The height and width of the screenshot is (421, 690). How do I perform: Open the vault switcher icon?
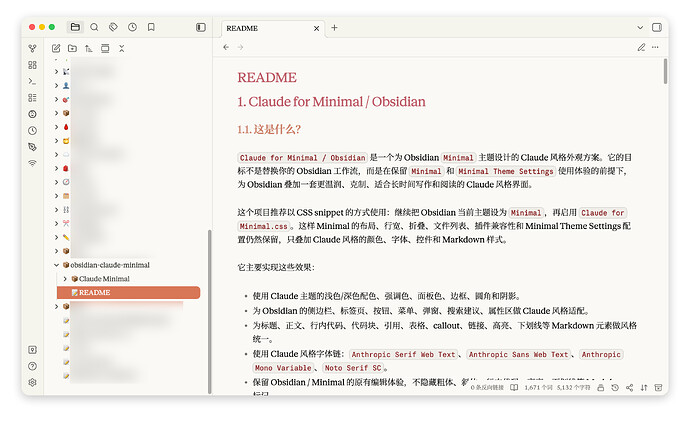32,350
